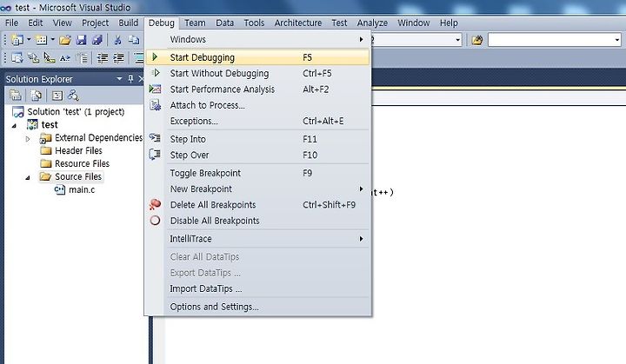
Task: Open the Add New Item dropdown arrow
Action: tap(52, 39)
